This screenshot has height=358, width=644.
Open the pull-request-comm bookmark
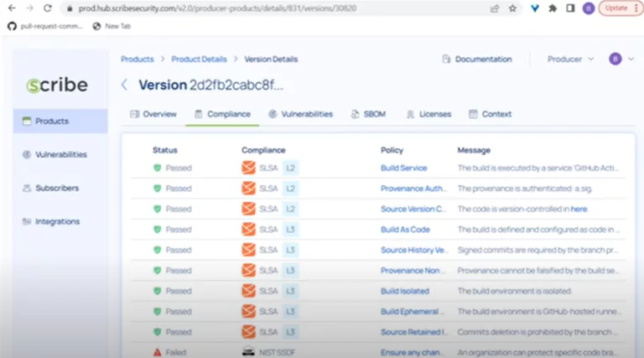(x=45, y=26)
